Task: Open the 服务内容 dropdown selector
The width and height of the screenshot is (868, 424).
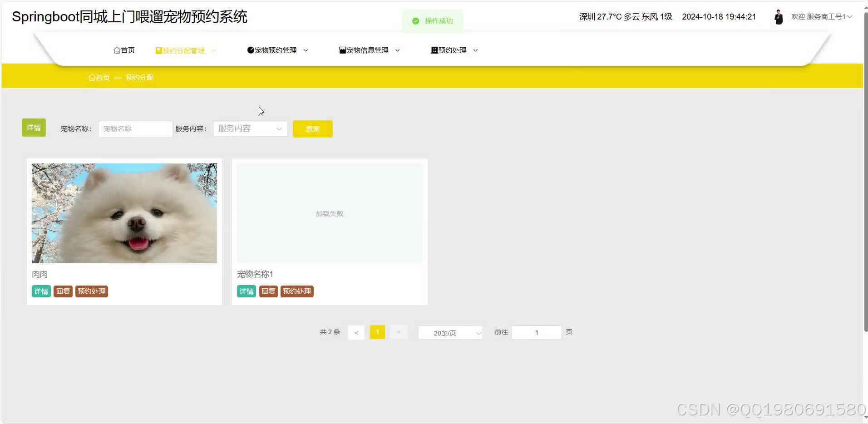Action: [249, 128]
